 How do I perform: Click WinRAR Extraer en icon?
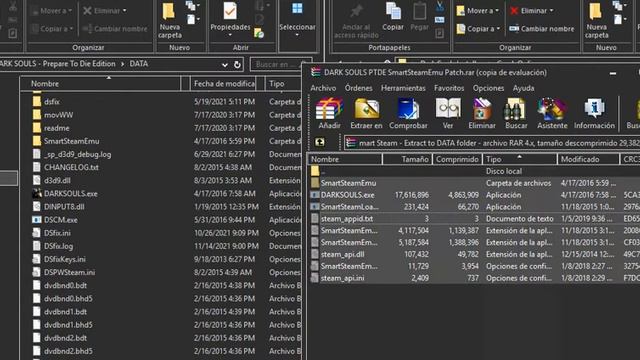(x=366, y=114)
